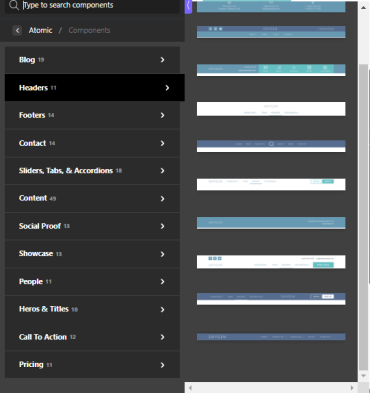Click chevron on Sliders, Tabs, & Accordions row
The image size is (370, 393).
click(x=162, y=171)
